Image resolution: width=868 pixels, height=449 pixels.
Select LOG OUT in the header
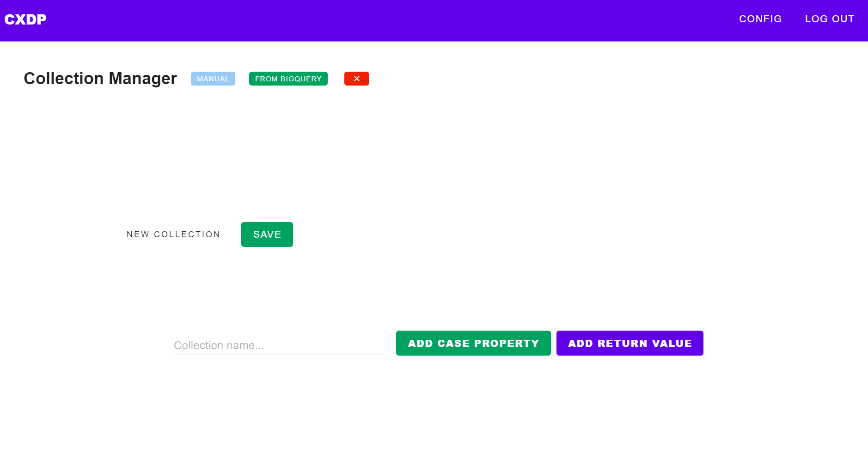pos(829,19)
